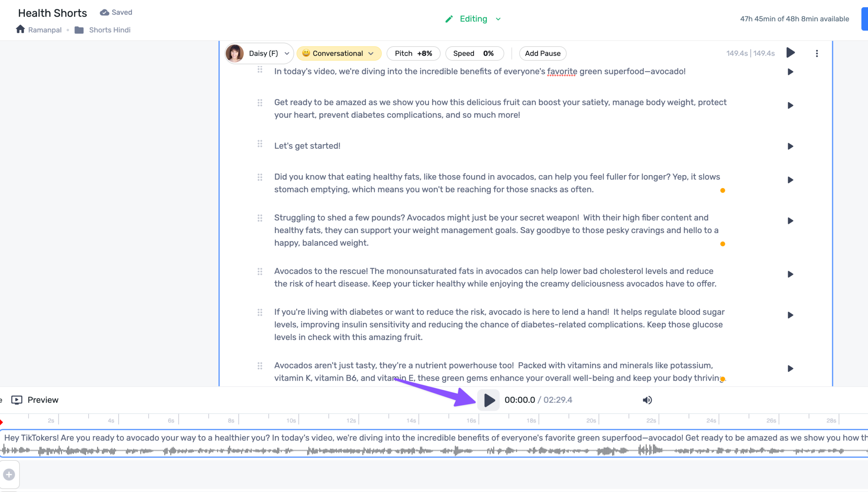Open the Shorts Hindi folder

pyautogui.click(x=109, y=30)
